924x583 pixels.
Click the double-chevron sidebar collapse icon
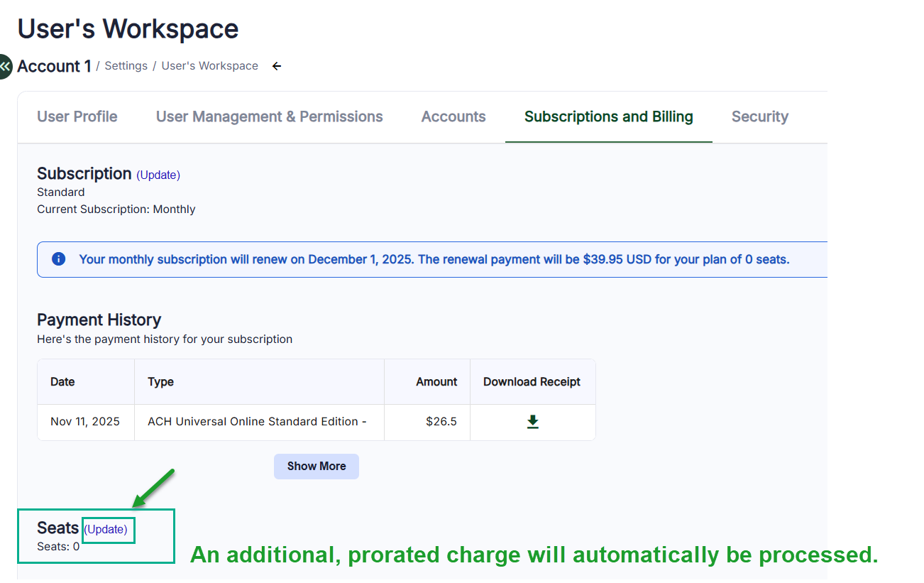click(x=6, y=67)
